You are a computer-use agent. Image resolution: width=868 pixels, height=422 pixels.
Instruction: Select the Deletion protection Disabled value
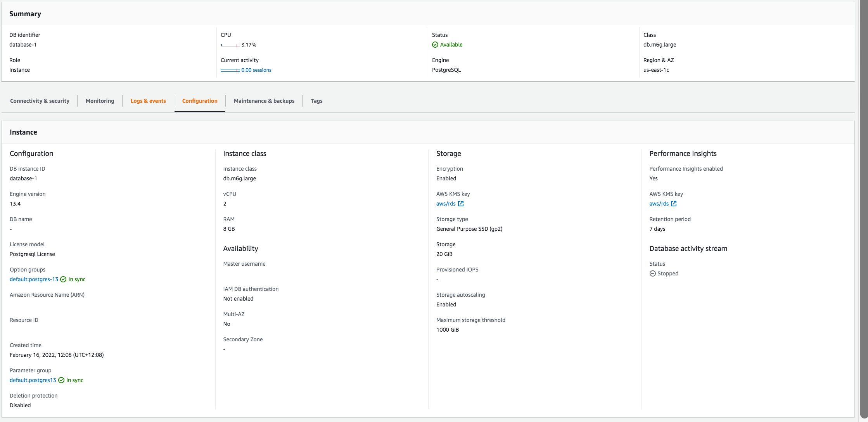pyautogui.click(x=20, y=405)
